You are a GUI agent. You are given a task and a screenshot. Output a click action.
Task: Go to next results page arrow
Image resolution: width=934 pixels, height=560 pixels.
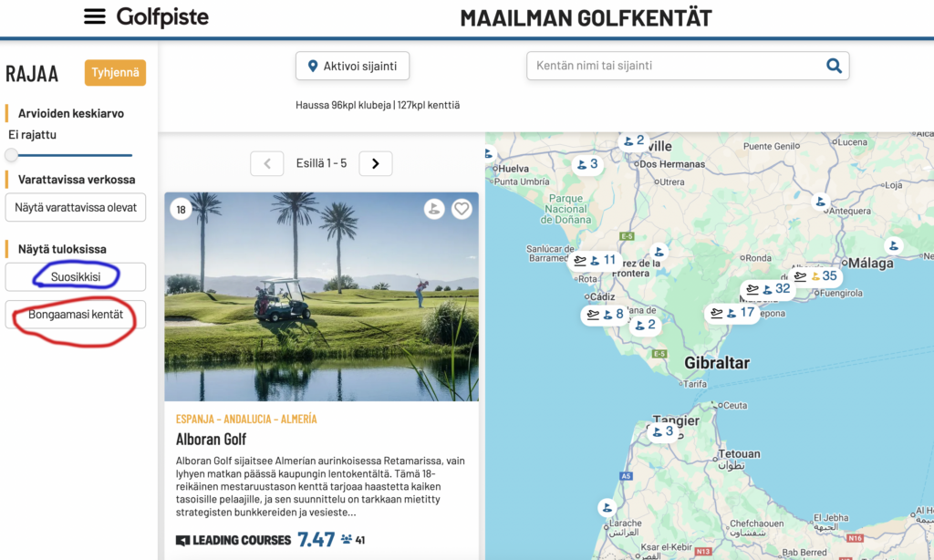(375, 163)
